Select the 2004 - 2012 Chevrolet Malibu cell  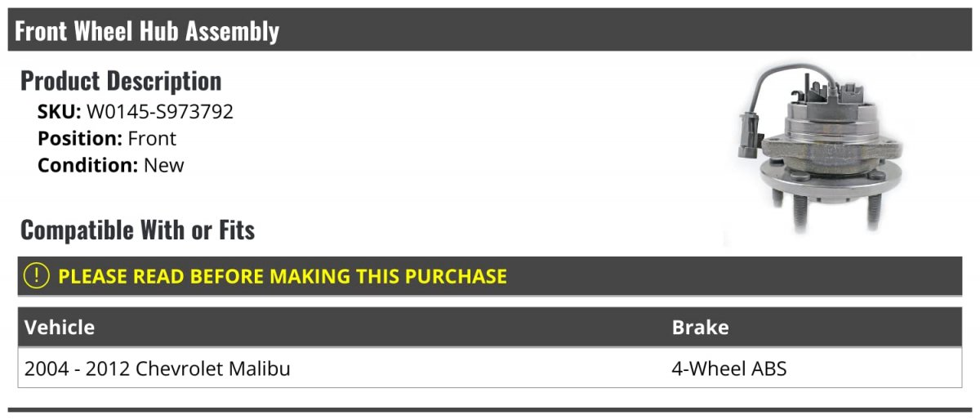point(158,369)
